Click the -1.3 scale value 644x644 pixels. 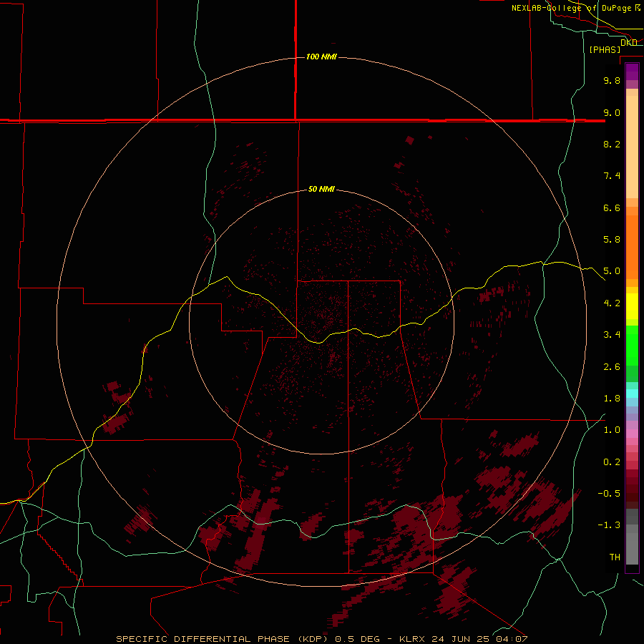tap(609, 525)
